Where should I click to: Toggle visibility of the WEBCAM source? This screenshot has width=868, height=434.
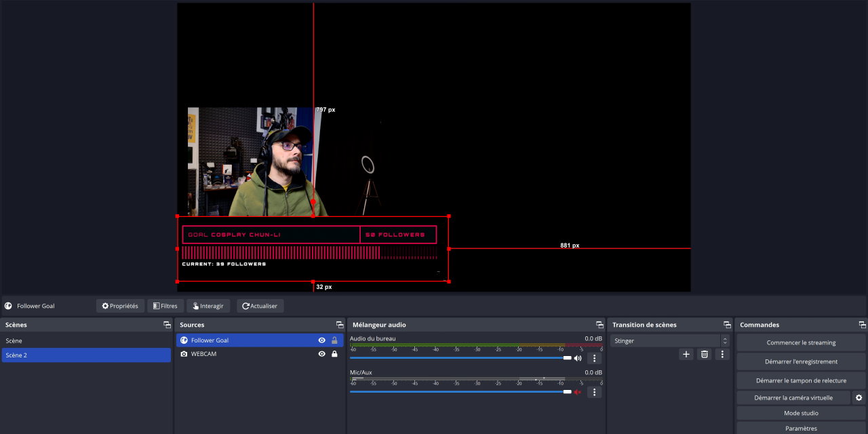tap(321, 354)
